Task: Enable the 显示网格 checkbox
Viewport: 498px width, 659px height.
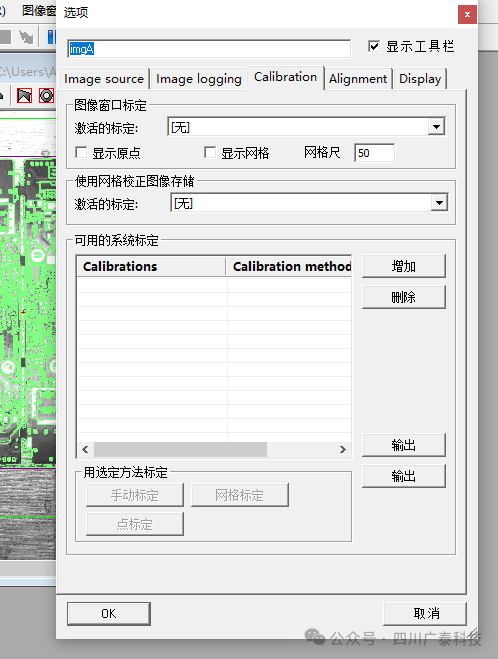Action: coord(210,152)
